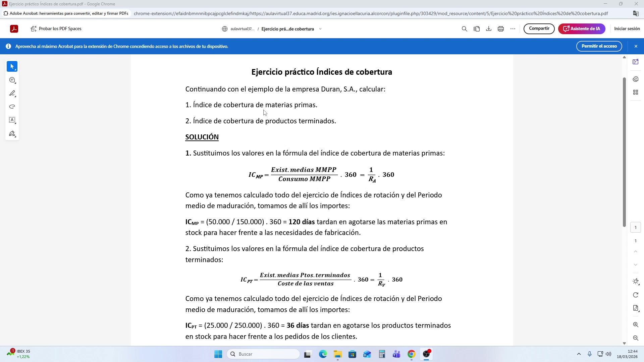Screen dimensions: 644x362
Task: Open the fill and sign tool
Action: pyautogui.click(x=12, y=134)
